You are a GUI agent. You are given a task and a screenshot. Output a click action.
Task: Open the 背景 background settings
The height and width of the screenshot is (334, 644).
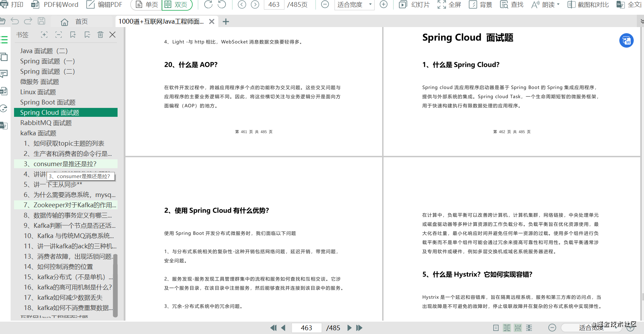coord(481,4)
